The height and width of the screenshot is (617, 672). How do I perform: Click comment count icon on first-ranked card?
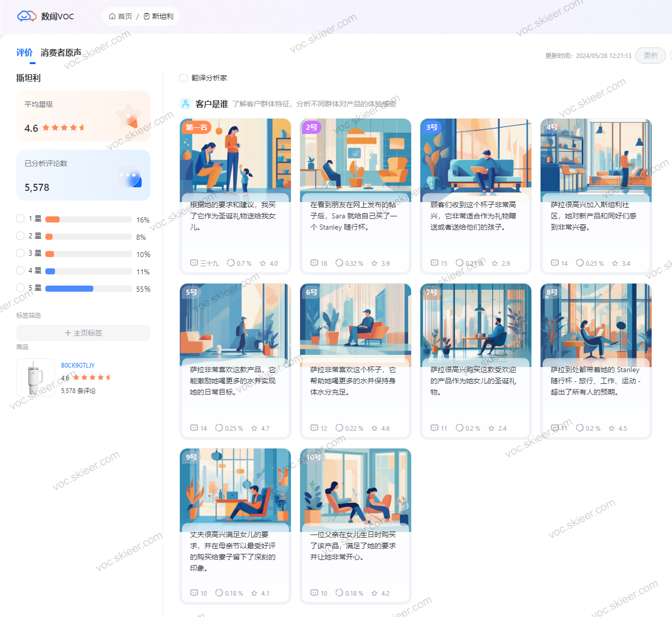[x=194, y=263]
